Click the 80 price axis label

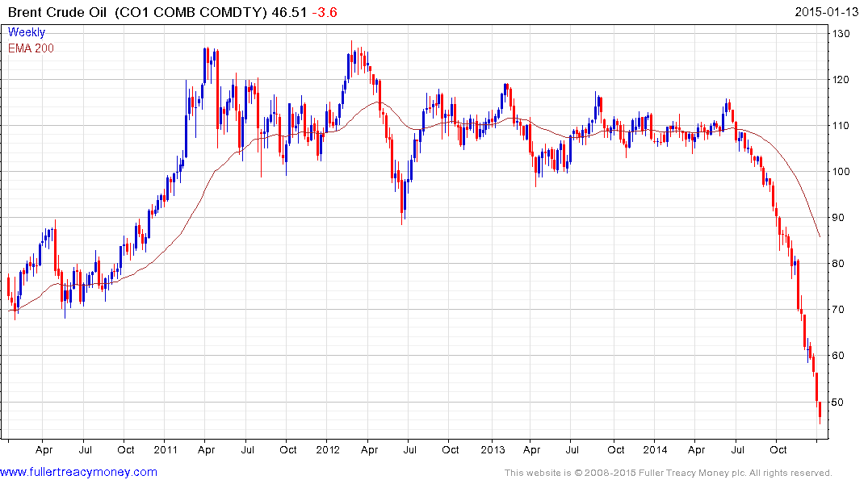838,263
